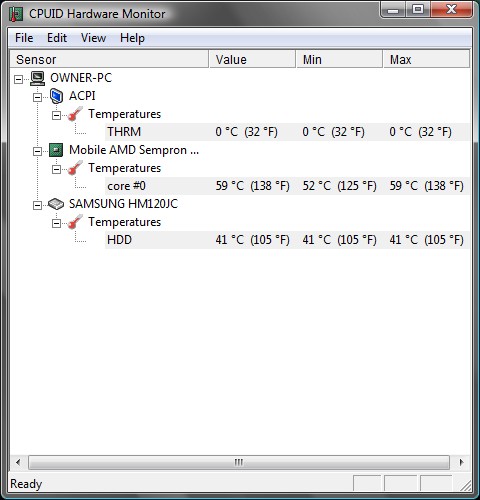Image resolution: width=480 pixels, height=500 pixels.
Task: Click the OWNER-PC computer icon
Action: pos(37,78)
